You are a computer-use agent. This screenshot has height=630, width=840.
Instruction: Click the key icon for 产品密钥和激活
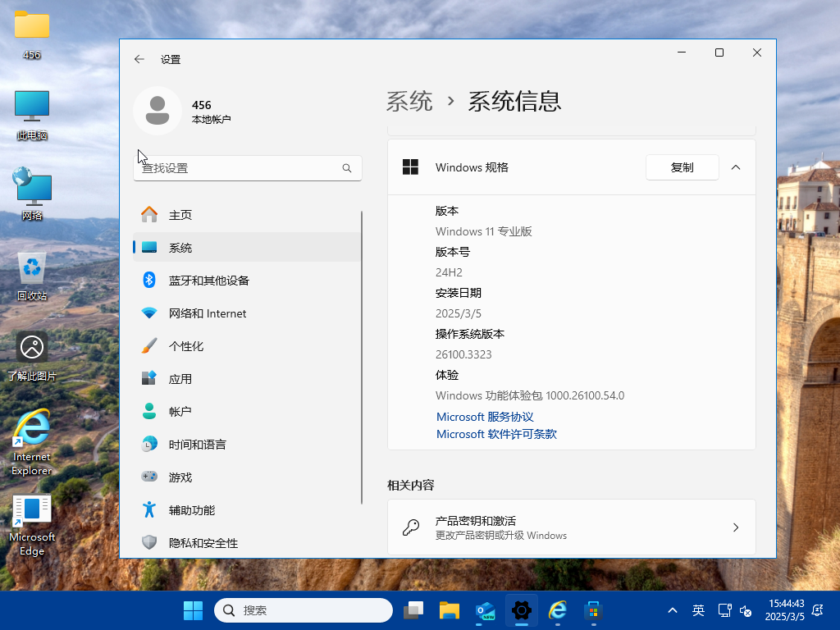tap(411, 527)
